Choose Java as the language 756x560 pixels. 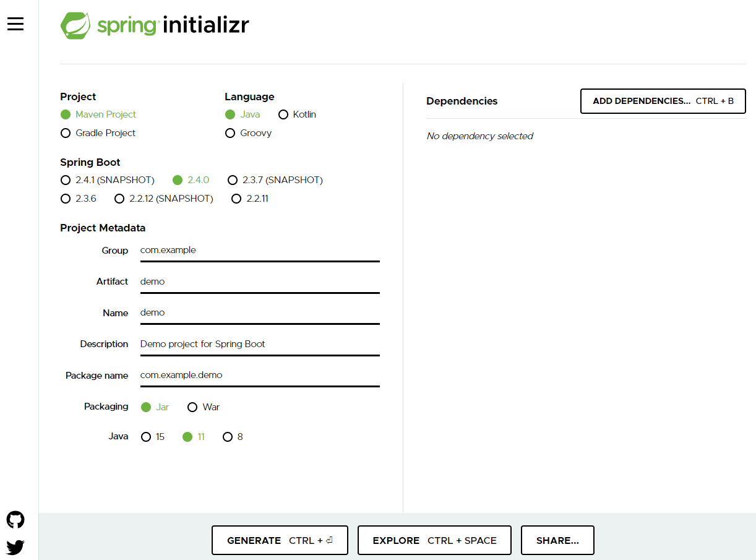coord(243,114)
